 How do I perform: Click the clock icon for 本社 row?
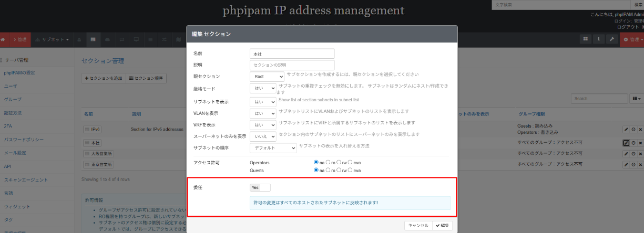(633, 143)
